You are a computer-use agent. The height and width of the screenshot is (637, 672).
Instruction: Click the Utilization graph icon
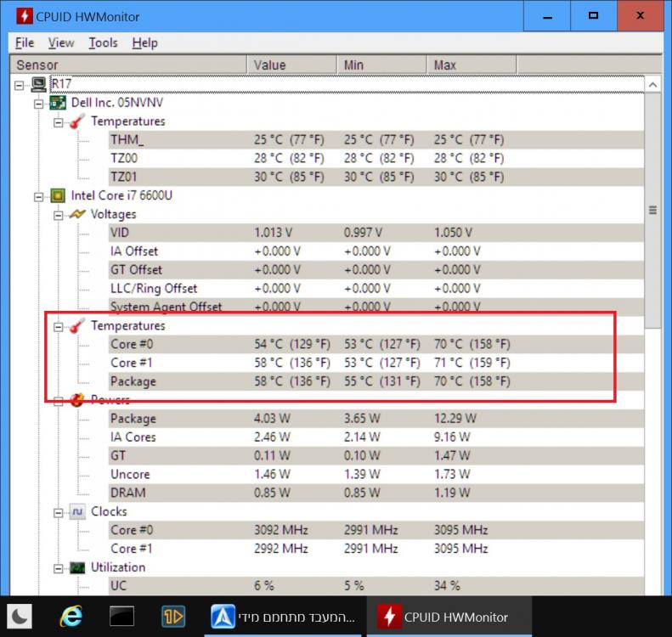(x=77, y=568)
